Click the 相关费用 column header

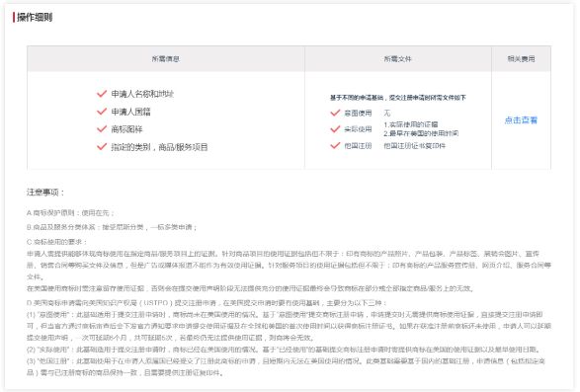point(521,59)
